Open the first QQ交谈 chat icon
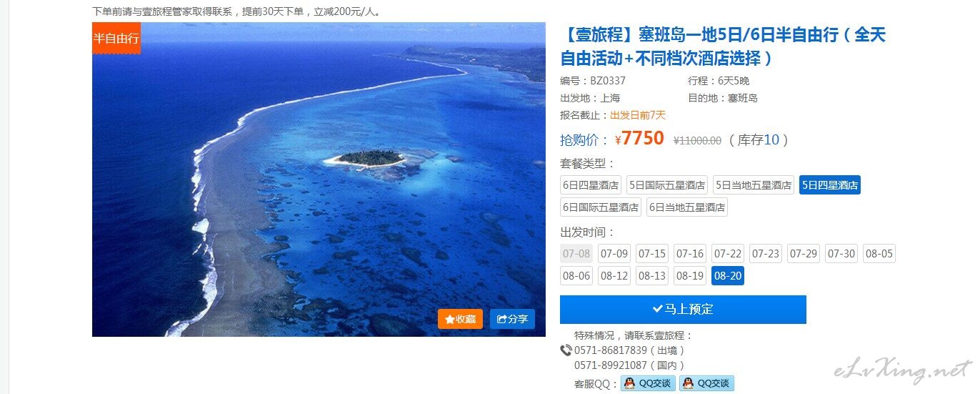This screenshot has height=394, width=980. [648, 383]
